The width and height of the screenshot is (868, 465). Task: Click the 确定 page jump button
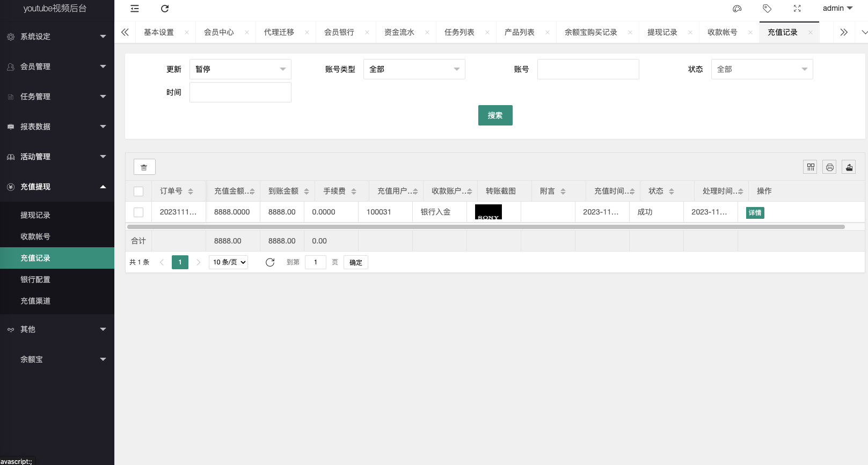(x=356, y=262)
